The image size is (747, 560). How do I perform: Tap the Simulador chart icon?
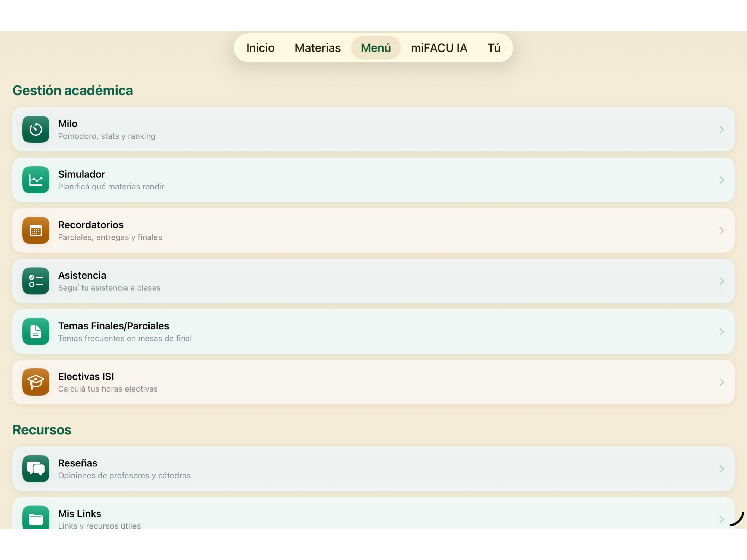pyautogui.click(x=36, y=180)
